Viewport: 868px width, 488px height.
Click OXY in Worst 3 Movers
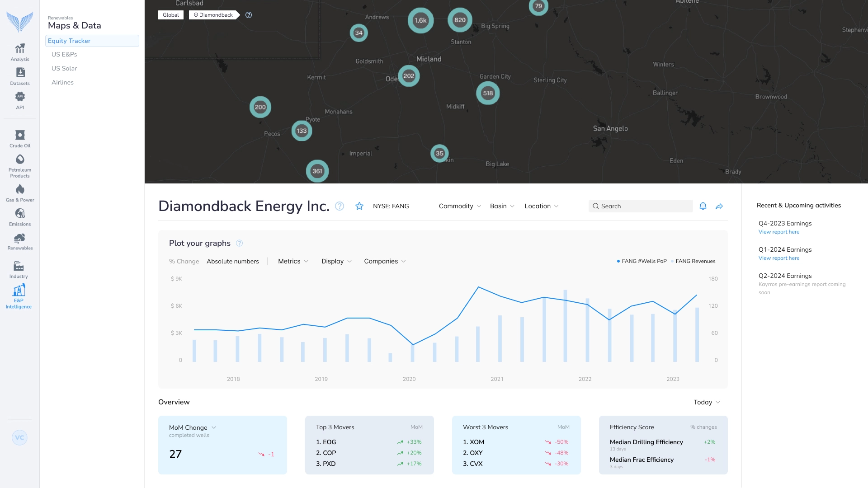pos(473,453)
